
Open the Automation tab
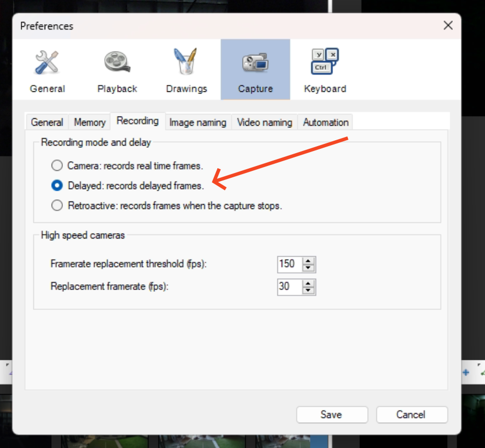coord(325,122)
